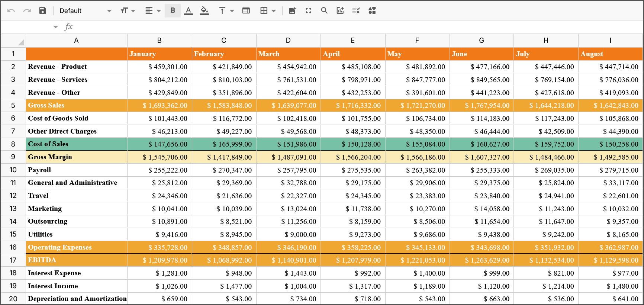Select the Marketing label cell
The image size is (644, 305).
coord(77,209)
